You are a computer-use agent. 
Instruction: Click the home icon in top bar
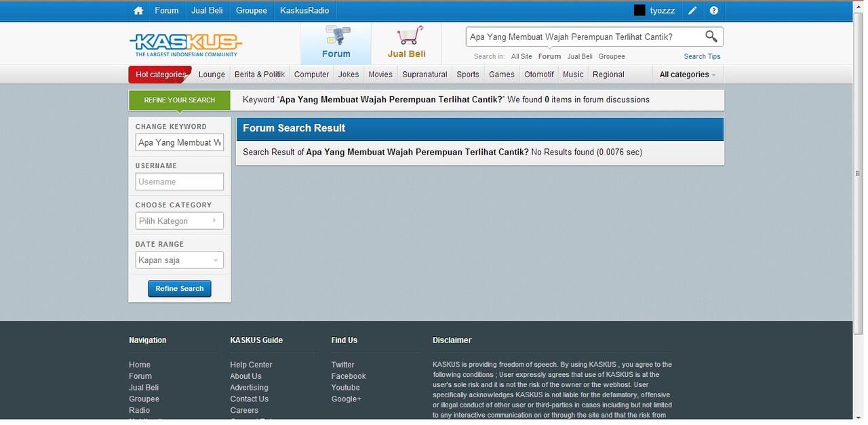coord(138,11)
